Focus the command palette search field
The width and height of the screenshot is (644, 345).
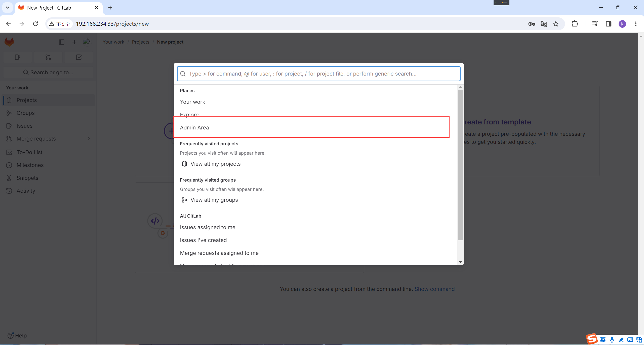[318, 74]
